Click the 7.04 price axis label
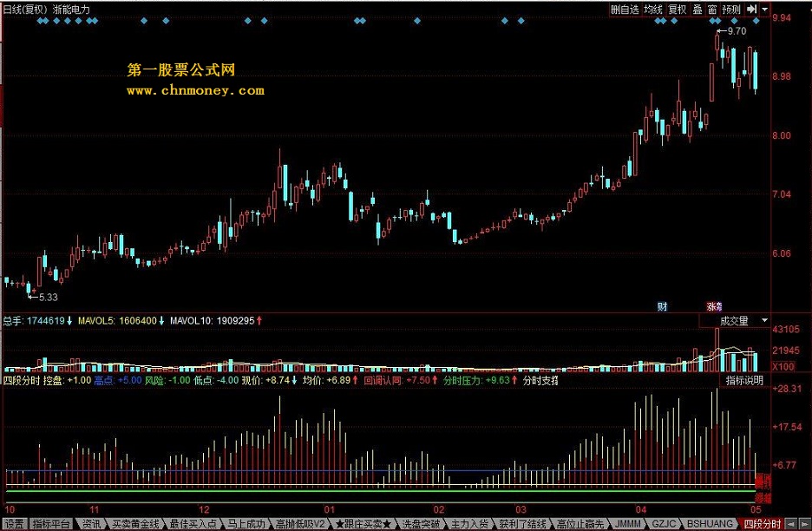Viewport: 812px width, 531px height. [x=782, y=194]
